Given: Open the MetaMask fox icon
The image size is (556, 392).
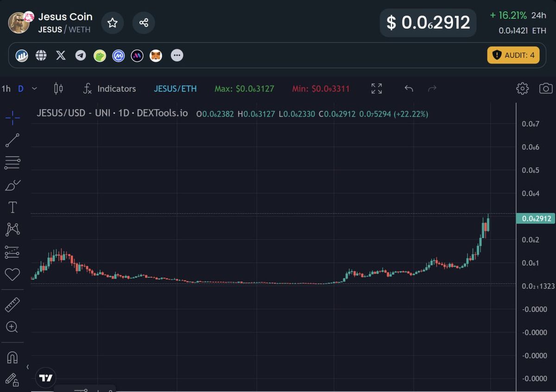Looking at the screenshot, I should pyautogui.click(x=156, y=56).
